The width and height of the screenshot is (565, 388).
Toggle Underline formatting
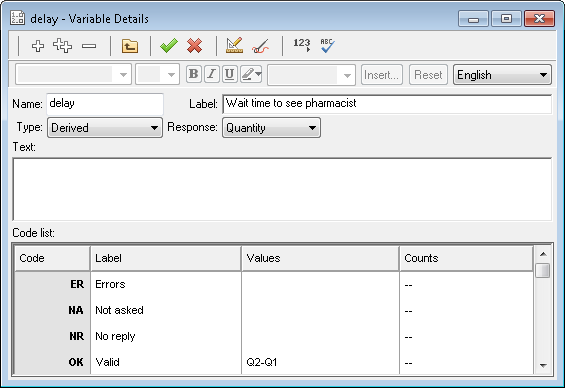pyautogui.click(x=230, y=74)
